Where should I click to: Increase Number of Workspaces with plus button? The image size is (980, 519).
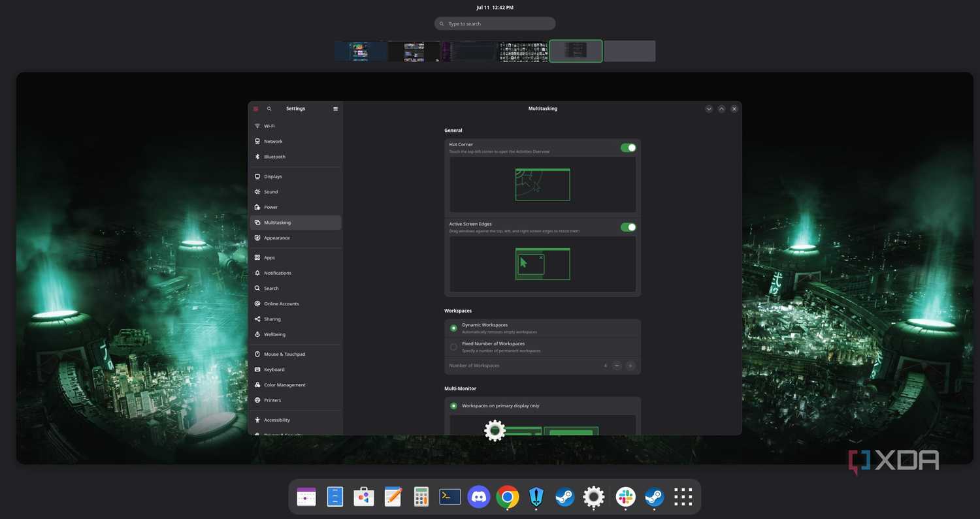click(630, 366)
